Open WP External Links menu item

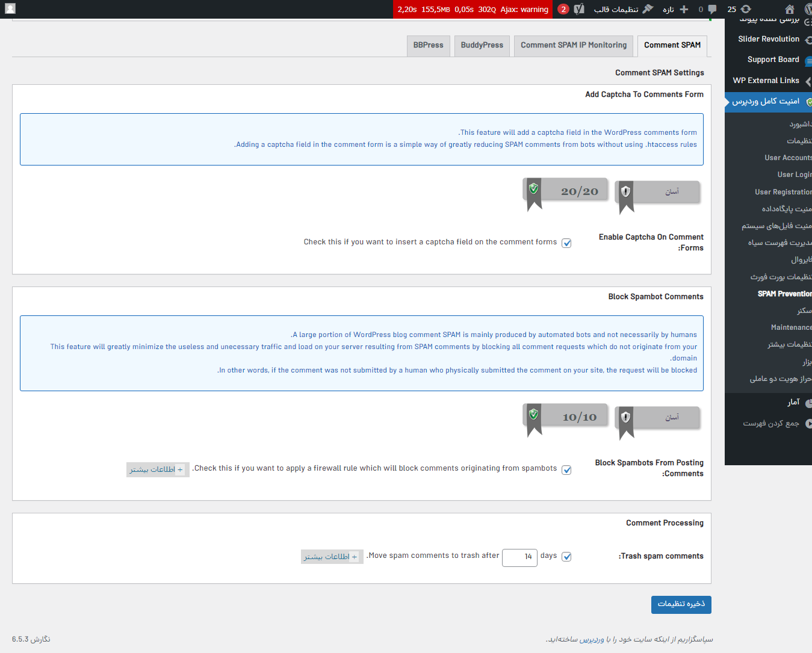(769, 81)
